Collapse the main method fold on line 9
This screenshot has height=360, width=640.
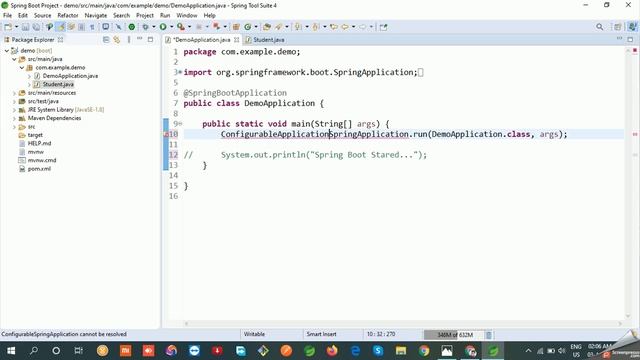[x=180, y=124]
